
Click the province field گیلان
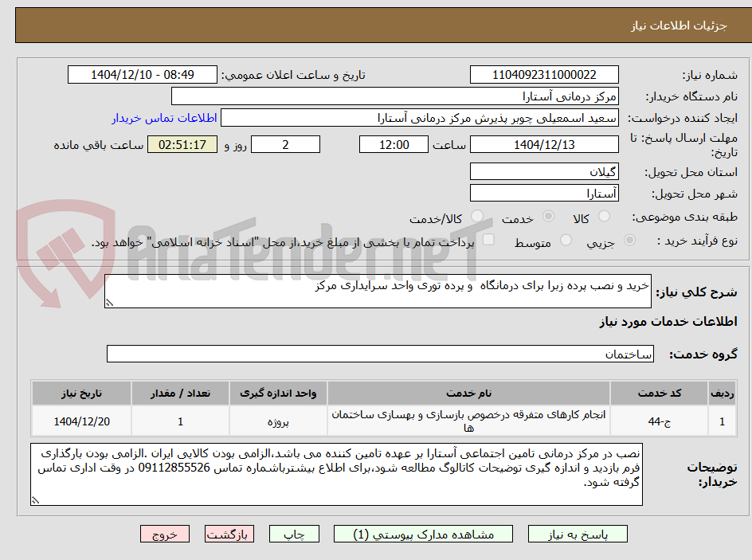[x=544, y=171]
